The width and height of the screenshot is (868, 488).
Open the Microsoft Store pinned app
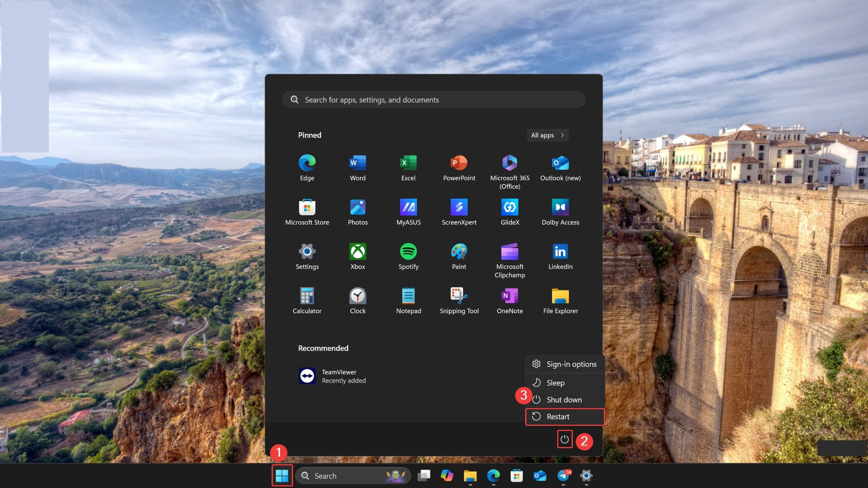[x=307, y=212]
